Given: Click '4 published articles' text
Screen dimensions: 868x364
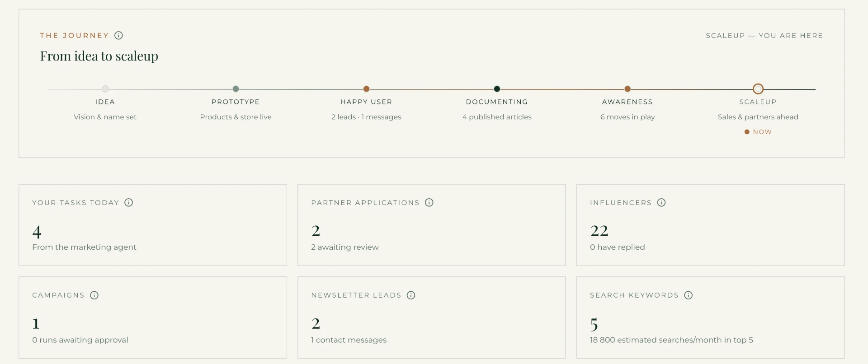Looking at the screenshot, I should [x=497, y=117].
